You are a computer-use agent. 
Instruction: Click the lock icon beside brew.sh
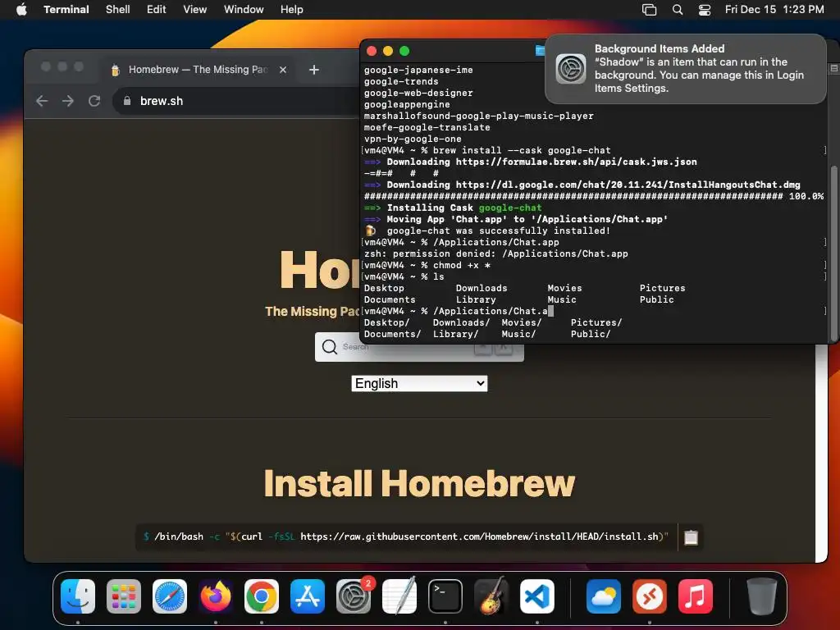click(127, 101)
